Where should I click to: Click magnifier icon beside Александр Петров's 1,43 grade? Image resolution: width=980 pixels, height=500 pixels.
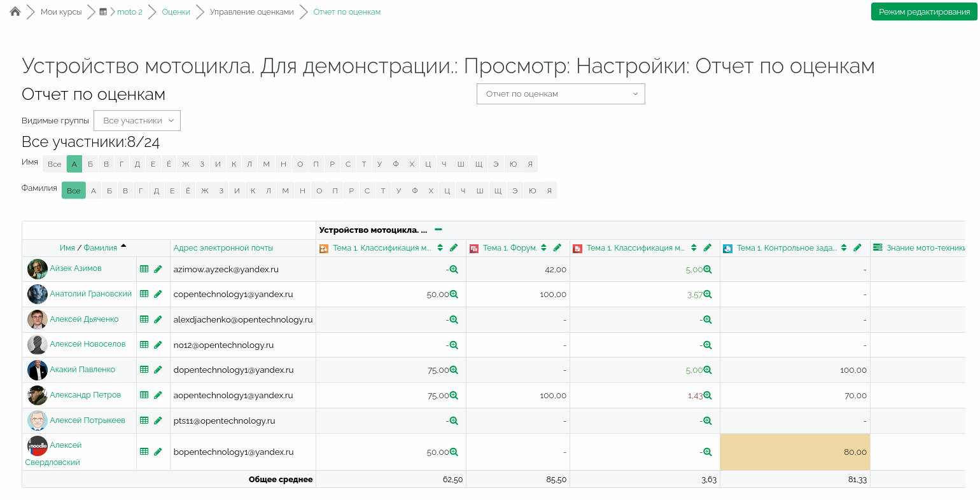point(708,395)
